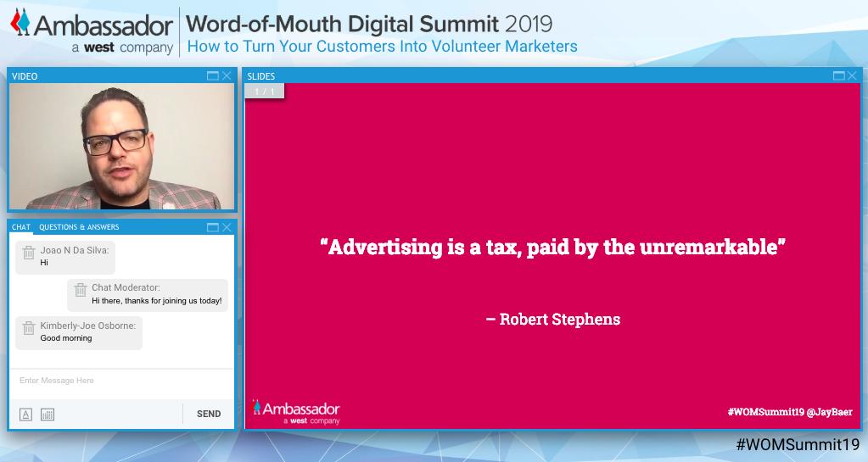Click the "Good morning" chat message
The image size is (868, 462).
66,338
